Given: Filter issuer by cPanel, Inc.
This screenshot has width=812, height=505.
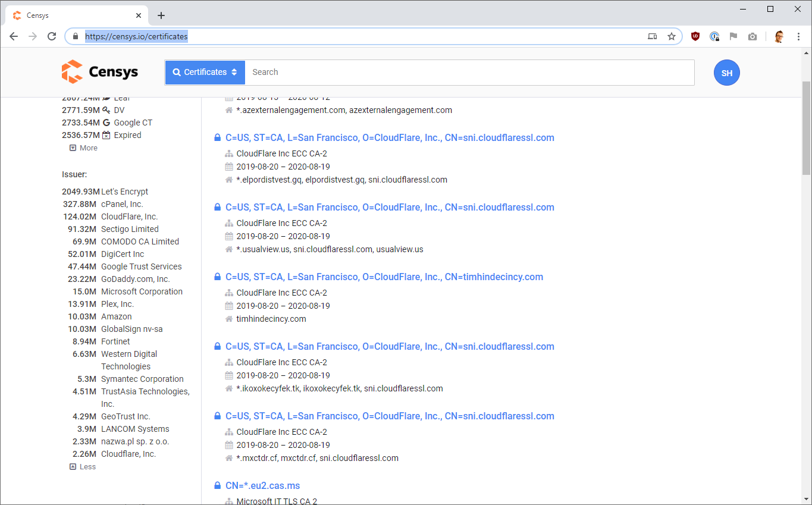Looking at the screenshot, I should [122, 204].
